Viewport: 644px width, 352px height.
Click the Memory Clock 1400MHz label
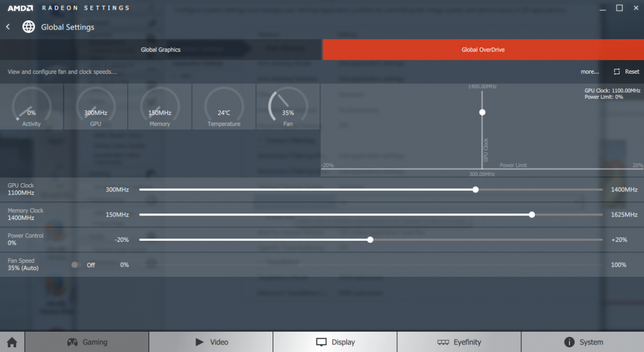tap(26, 214)
